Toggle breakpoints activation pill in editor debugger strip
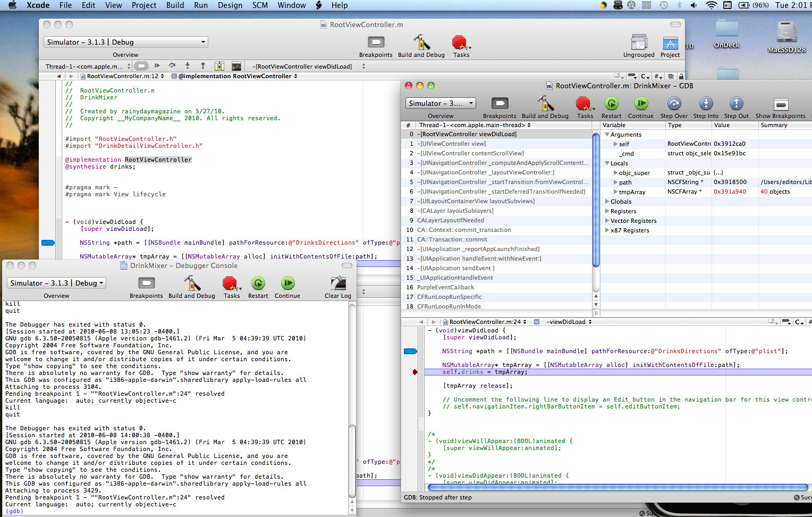 tap(141, 66)
